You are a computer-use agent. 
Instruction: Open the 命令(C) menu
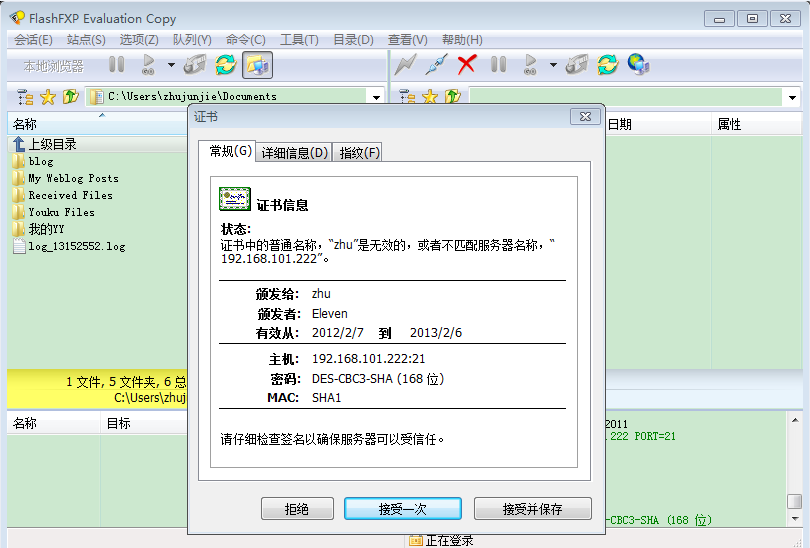pyautogui.click(x=245, y=40)
